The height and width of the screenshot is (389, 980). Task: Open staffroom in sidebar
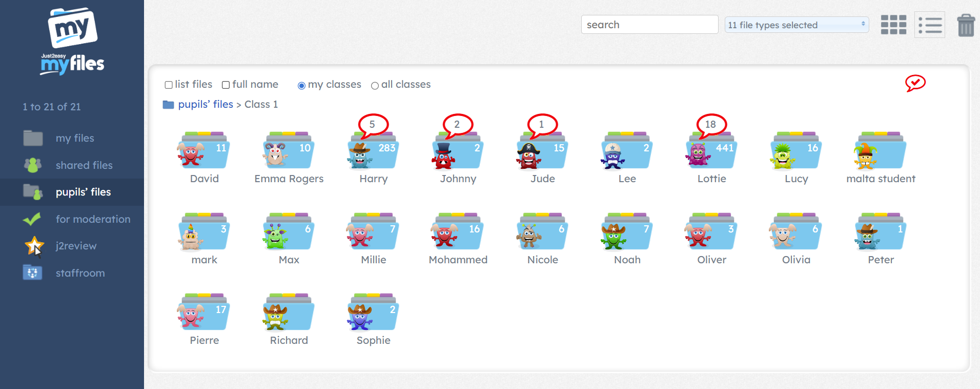pyautogui.click(x=72, y=273)
